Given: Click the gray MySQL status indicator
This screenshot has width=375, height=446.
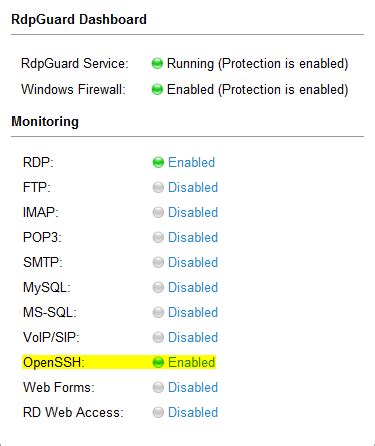Looking at the screenshot, I should click(x=158, y=287).
